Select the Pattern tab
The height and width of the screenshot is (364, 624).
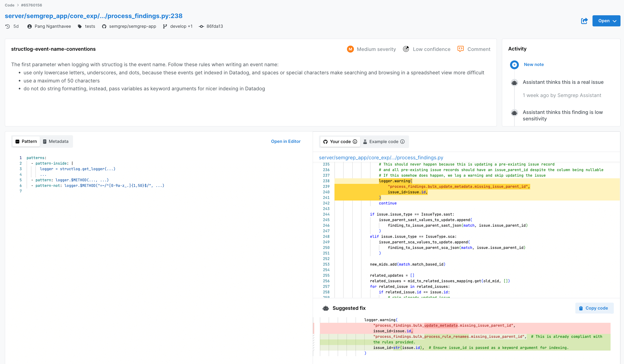(x=26, y=141)
